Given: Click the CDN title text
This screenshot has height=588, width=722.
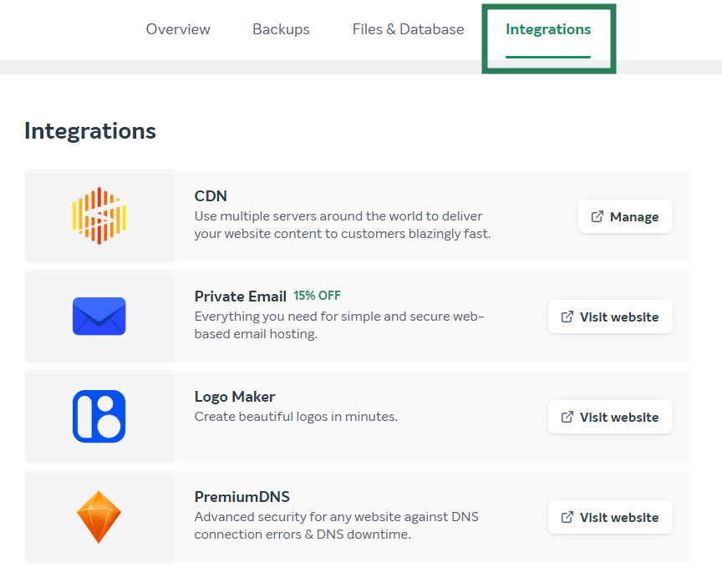Looking at the screenshot, I should coord(211,196).
